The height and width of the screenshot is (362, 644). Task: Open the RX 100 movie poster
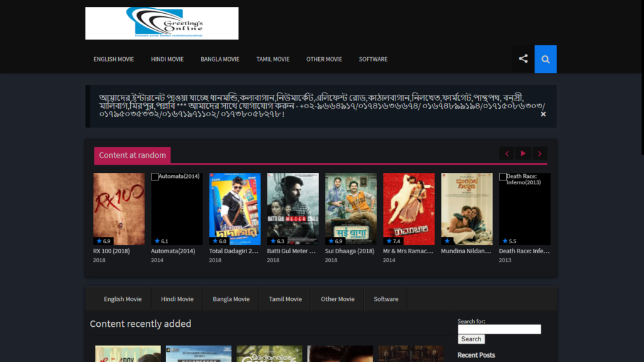[x=119, y=209]
